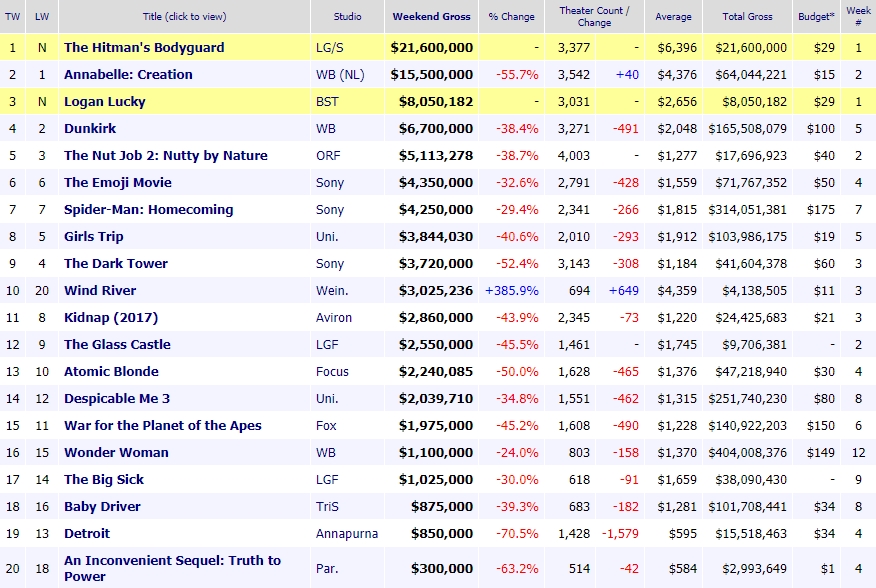Click the -24.0% change for Wonder Woman
This screenshot has height=588, width=876.
click(517, 453)
